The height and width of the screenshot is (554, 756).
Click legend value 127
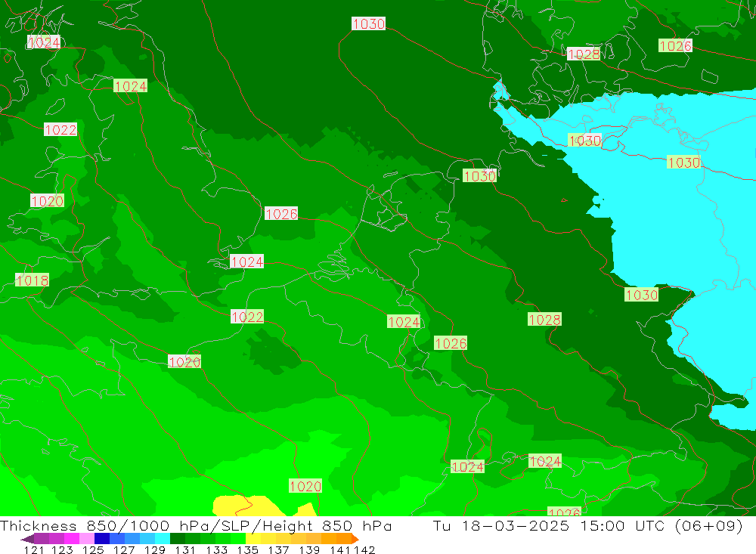tap(124, 549)
